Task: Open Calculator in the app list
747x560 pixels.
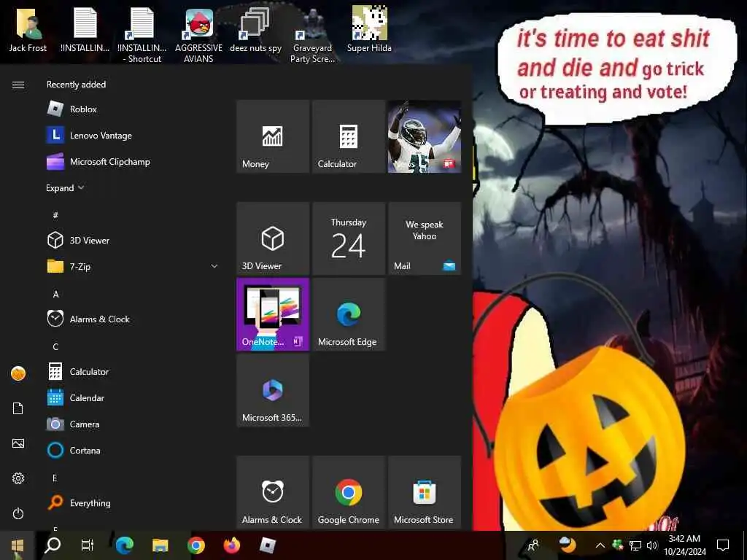Action: (x=132, y=371)
